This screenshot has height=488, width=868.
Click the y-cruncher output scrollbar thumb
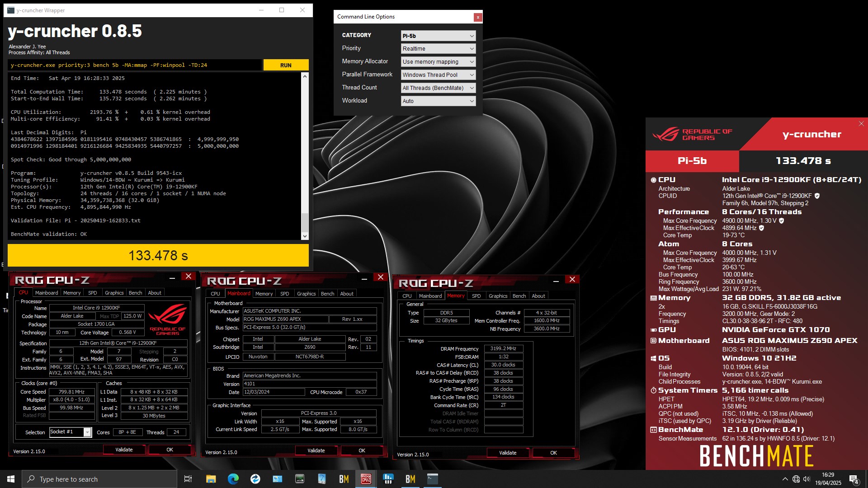(305, 222)
